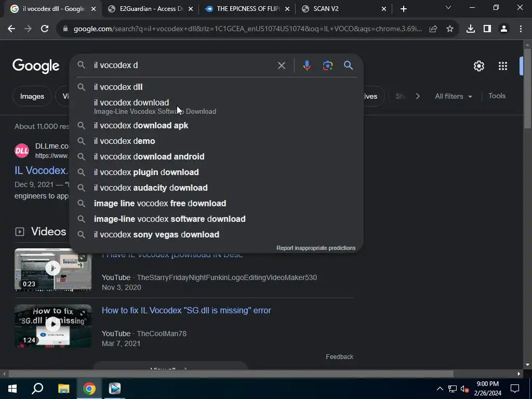Screen dimensions: 532x399
Task: Select Images search filter
Action: 32,96
